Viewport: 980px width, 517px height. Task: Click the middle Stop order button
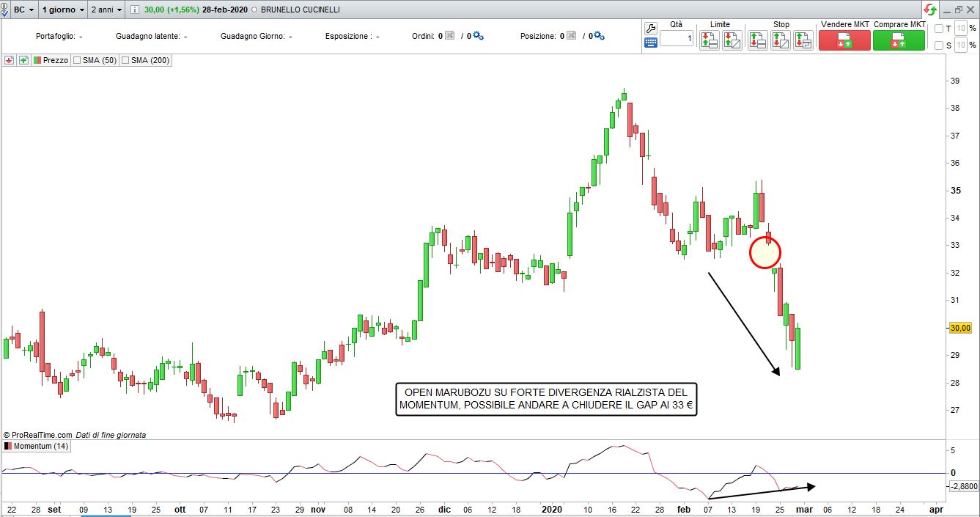coord(781,40)
